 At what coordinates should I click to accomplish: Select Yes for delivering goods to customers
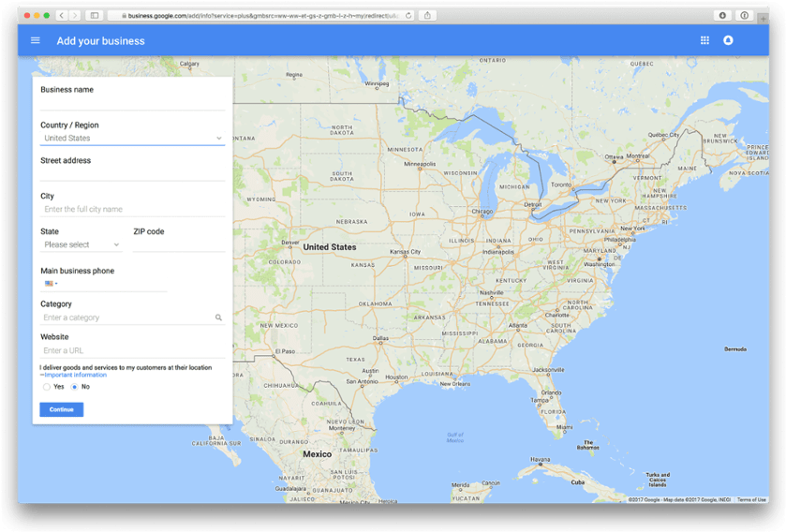point(47,387)
